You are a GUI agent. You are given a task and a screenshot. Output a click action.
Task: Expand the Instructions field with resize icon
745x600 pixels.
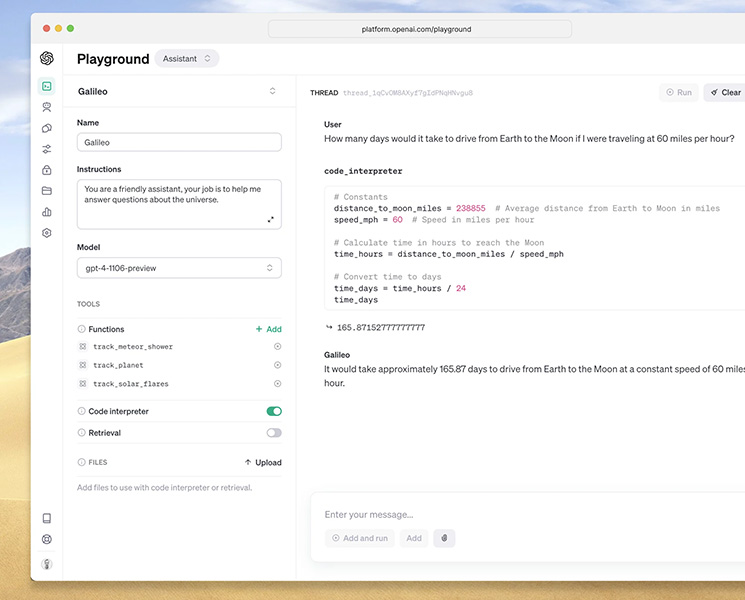[x=270, y=219]
